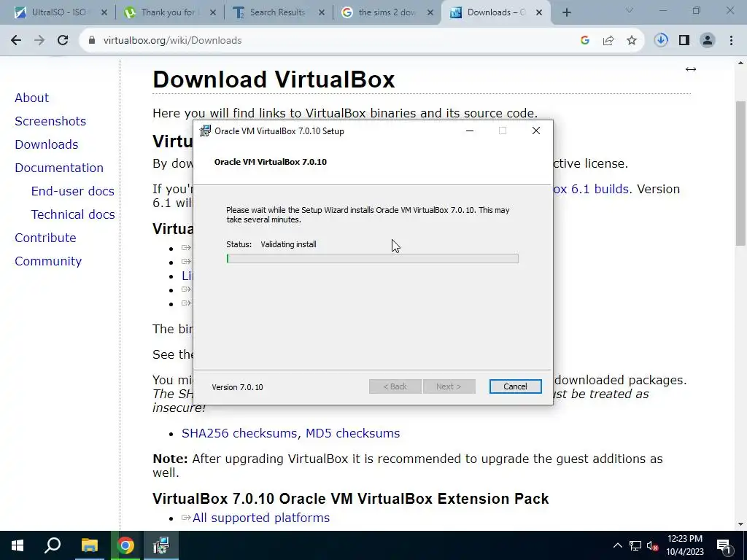Open the tab search chevron
This screenshot has height=560, width=747.
pos(630,10)
